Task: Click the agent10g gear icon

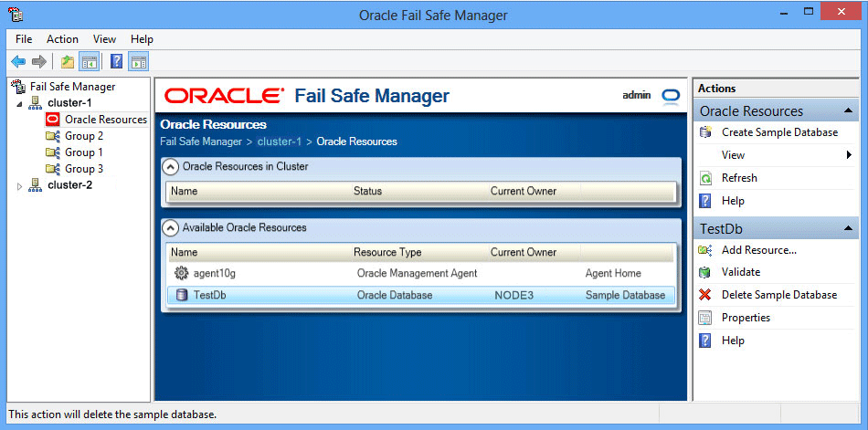Action: [181, 273]
